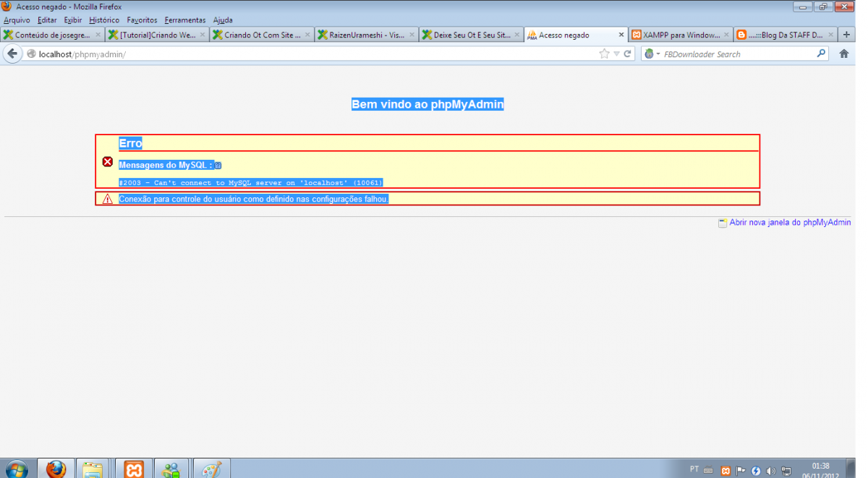The width and height of the screenshot is (868, 478).
Task: Click the site identity globe icon
Action: click(31, 54)
